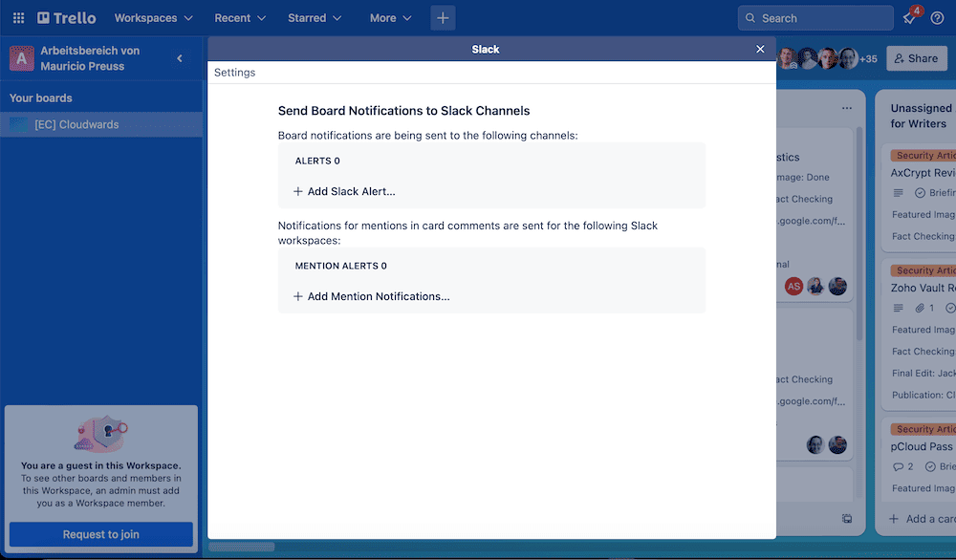Click checklist badge icon on pCloud Pass card
This screenshot has height=560, width=956.
930,466
